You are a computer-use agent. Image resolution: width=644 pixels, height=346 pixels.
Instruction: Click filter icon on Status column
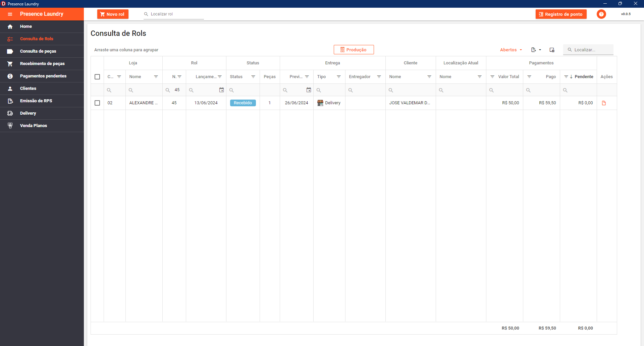[253, 77]
